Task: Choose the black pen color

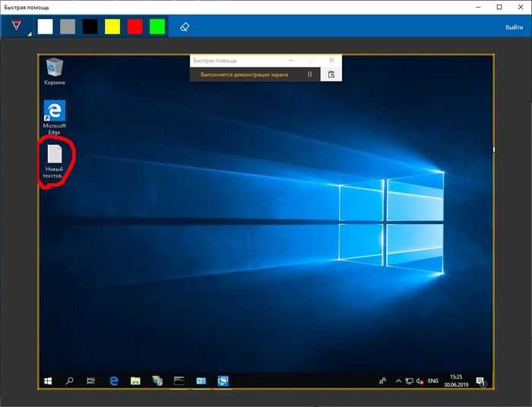Action: 90,27
